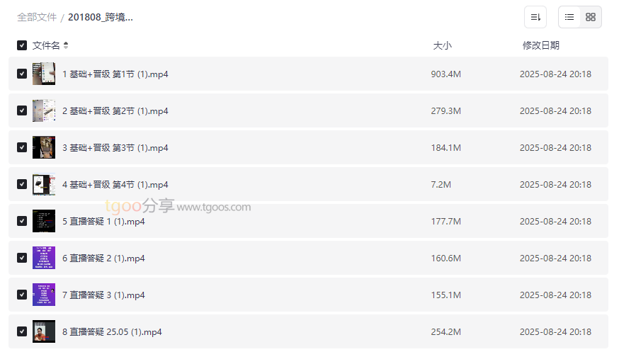The image size is (619, 364).
Task: Open the 201808_跨境 folder breadcrumb
Action: point(101,17)
